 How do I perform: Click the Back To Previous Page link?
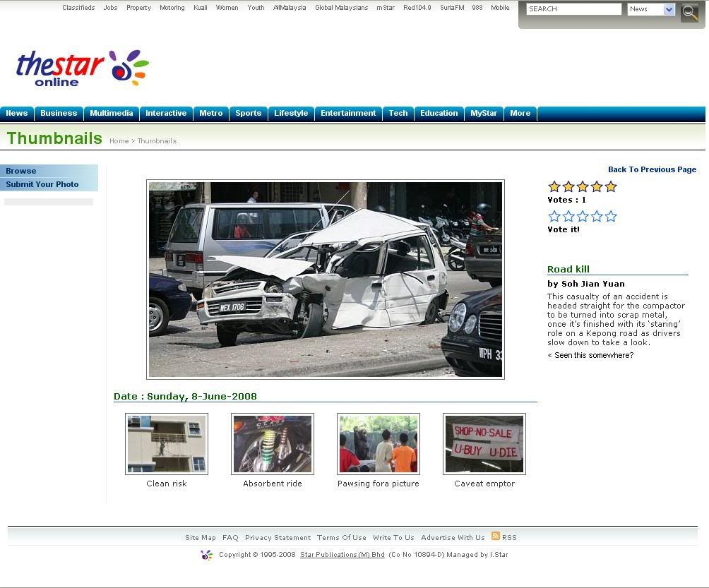click(652, 169)
